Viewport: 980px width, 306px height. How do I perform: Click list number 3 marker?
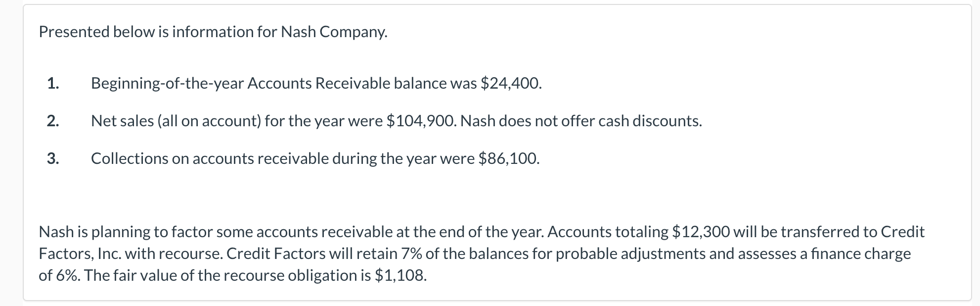pyautogui.click(x=53, y=158)
